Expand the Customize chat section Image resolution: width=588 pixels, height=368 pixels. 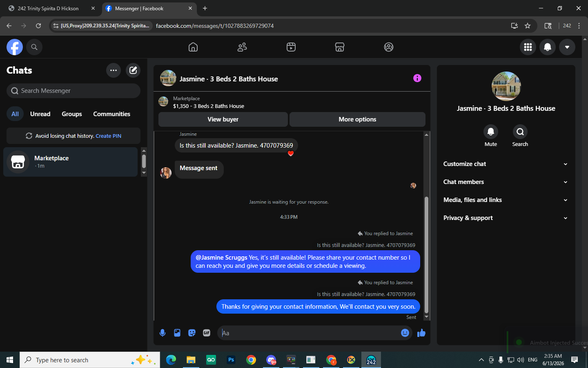point(506,164)
